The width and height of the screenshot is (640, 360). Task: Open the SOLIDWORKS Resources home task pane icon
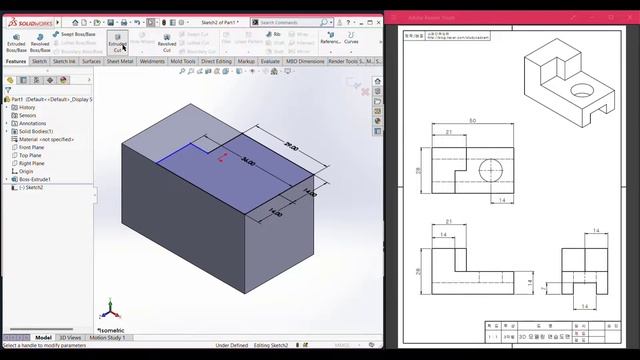(378, 81)
